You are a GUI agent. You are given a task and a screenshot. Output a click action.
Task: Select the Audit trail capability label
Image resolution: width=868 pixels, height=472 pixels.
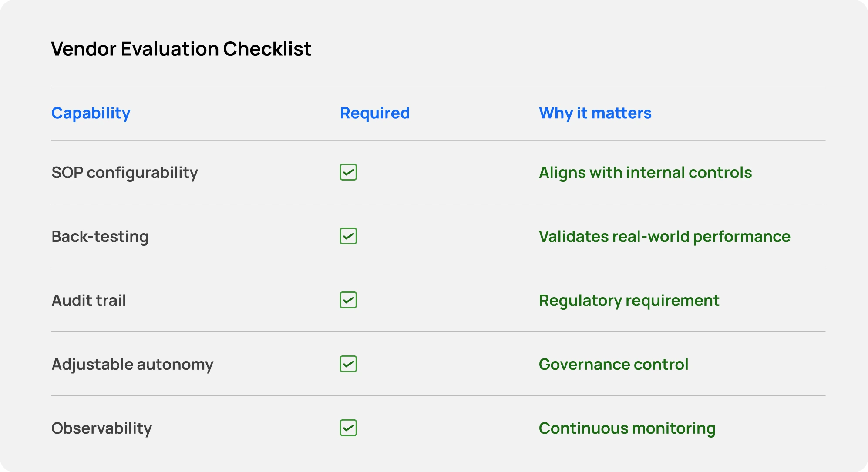click(89, 301)
